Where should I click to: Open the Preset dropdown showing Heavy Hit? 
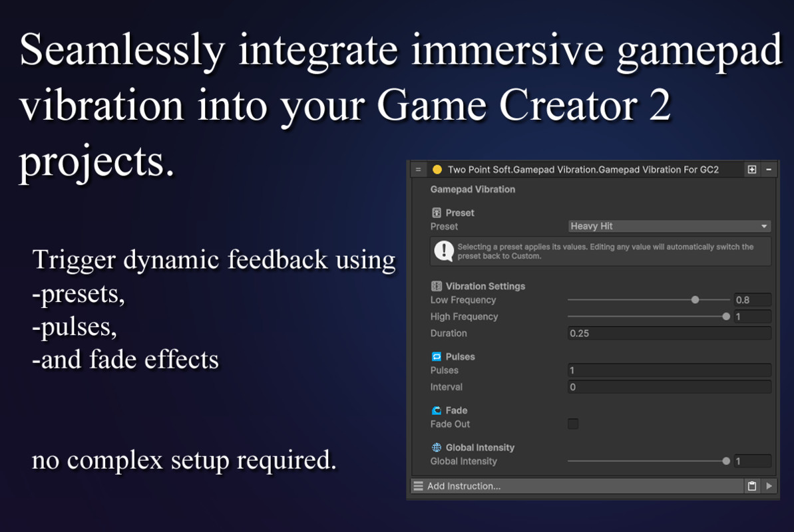click(670, 226)
